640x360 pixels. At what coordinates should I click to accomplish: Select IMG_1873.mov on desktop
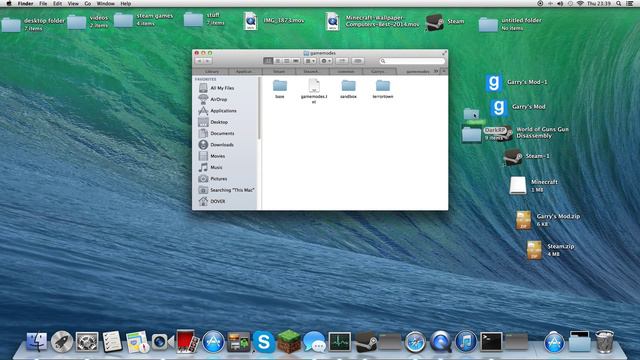click(x=251, y=21)
